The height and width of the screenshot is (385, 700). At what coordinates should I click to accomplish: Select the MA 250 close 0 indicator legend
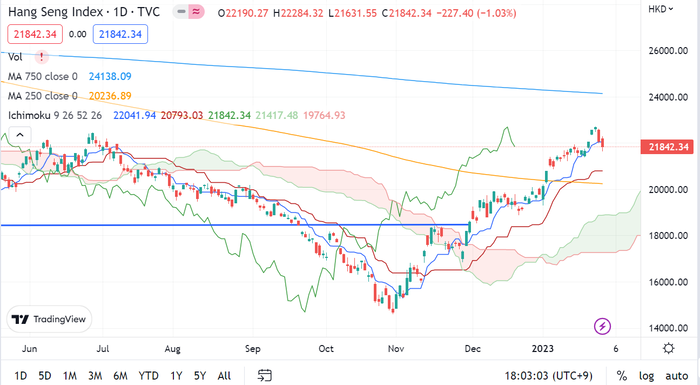point(42,96)
